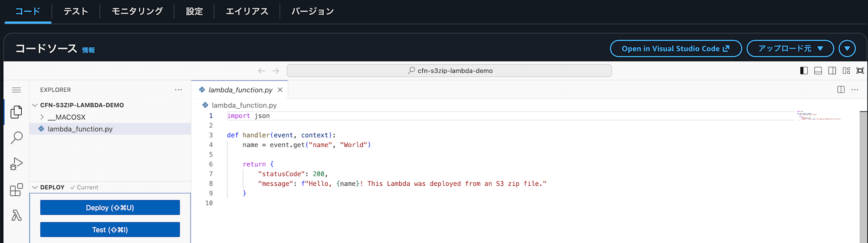Click the cfn-s3zip-lambda-demo search box

[449, 71]
